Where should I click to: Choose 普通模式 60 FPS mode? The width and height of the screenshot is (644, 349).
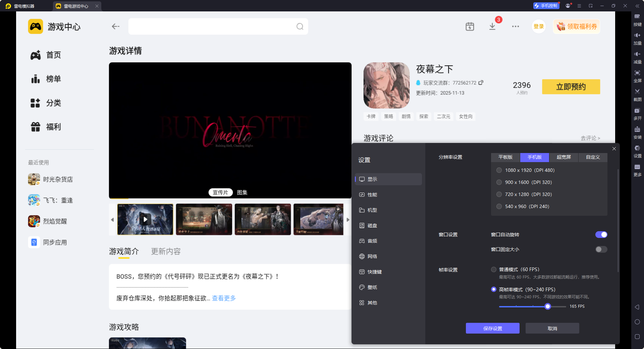[493, 269]
